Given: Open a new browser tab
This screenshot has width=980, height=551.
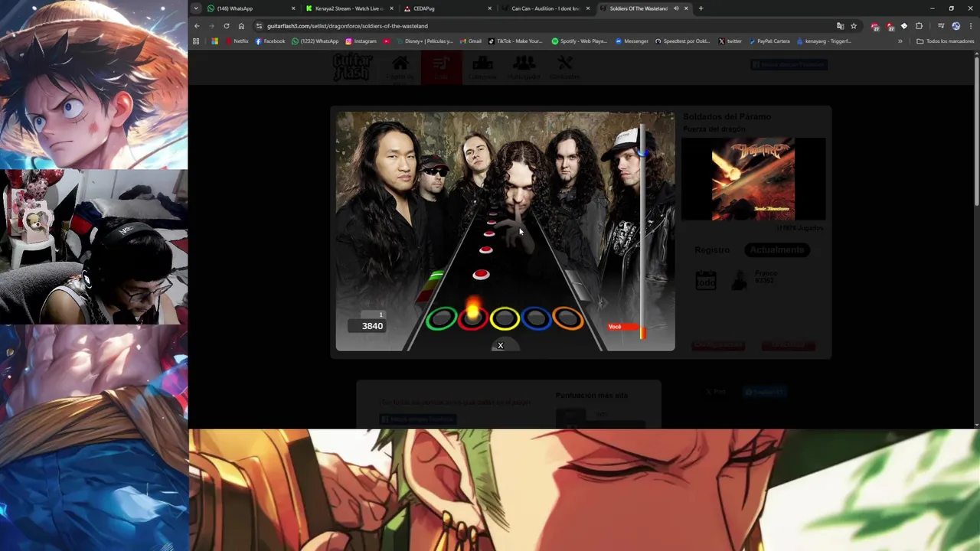Looking at the screenshot, I should 701,8.
